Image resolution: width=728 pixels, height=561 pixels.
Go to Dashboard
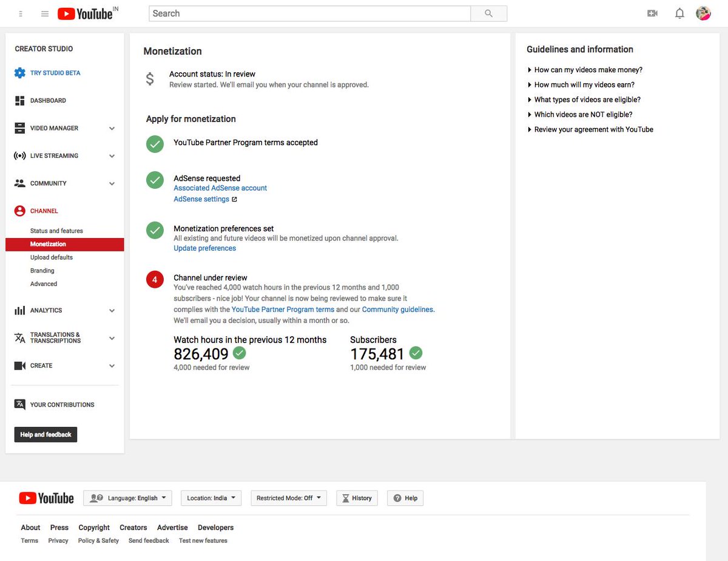coord(48,101)
